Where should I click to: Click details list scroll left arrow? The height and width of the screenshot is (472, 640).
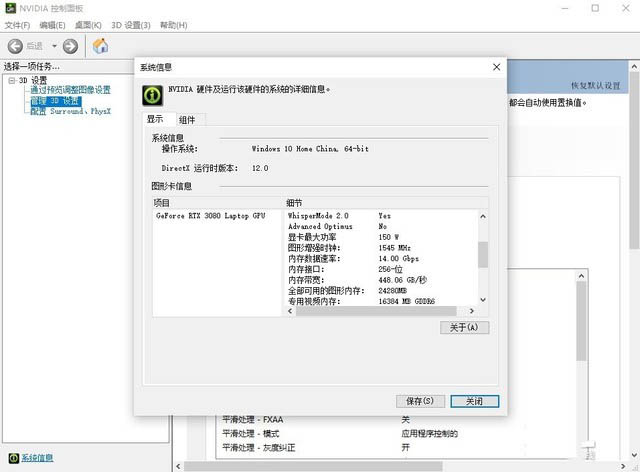point(290,311)
